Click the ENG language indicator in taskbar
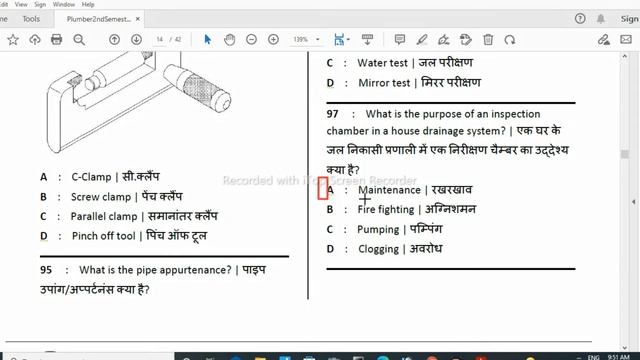This screenshot has height=360, width=640. [x=593, y=357]
